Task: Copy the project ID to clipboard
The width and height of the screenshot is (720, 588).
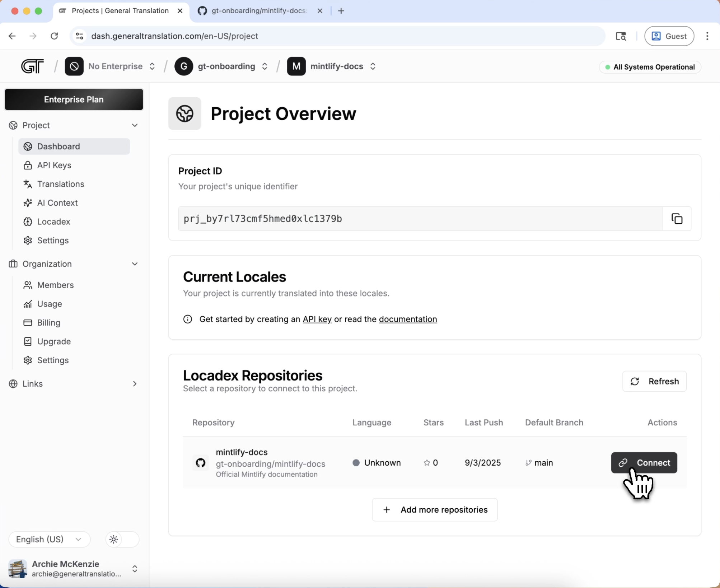Action: point(677,219)
